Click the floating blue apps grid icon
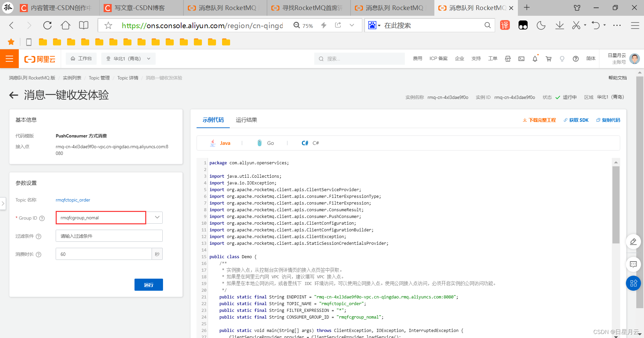This screenshot has height=338, width=644. 633,283
